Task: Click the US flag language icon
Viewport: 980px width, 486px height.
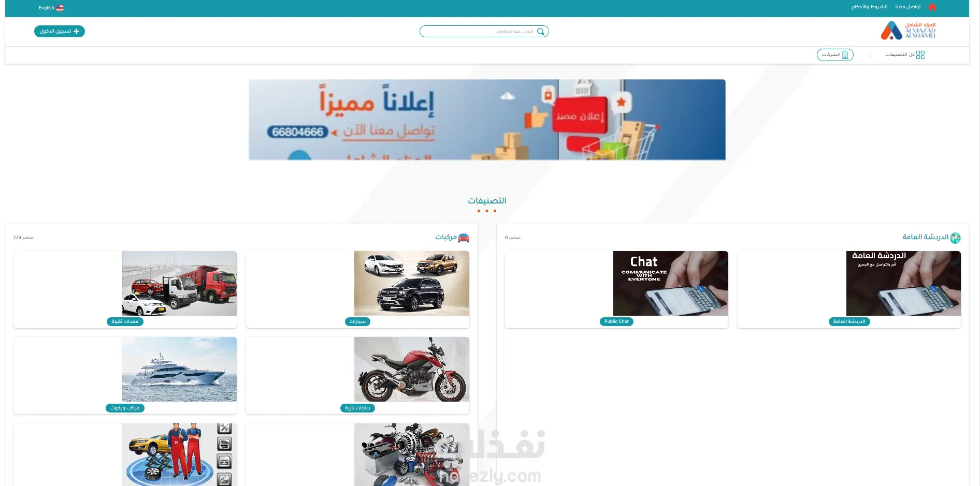Action: coord(60,8)
